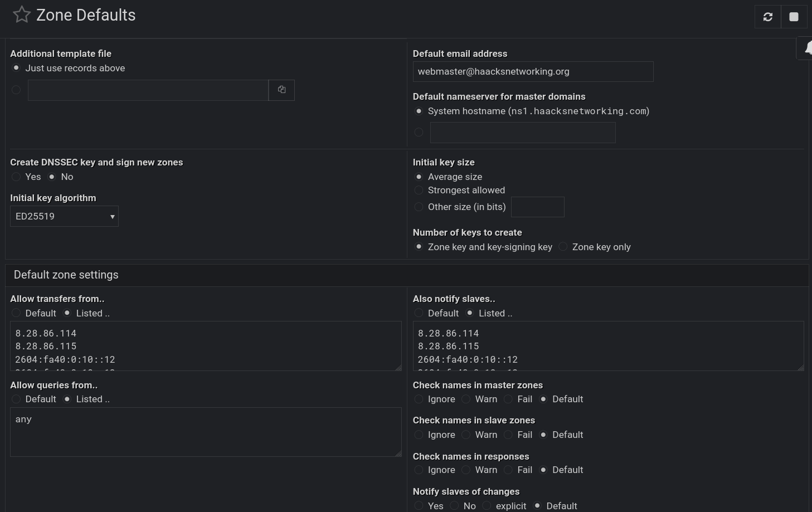Viewport: 812px width, 512px height.
Task: Open the notifications bell at right edge
Action: coord(807,49)
